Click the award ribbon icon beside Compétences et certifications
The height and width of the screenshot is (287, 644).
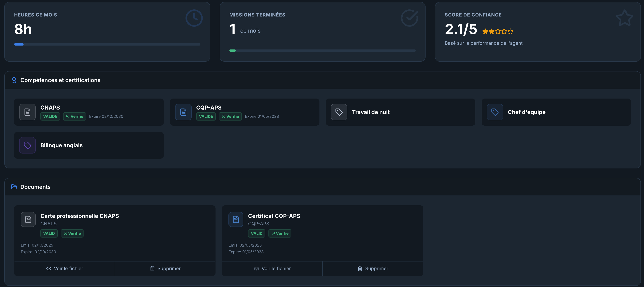click(14, 80)
